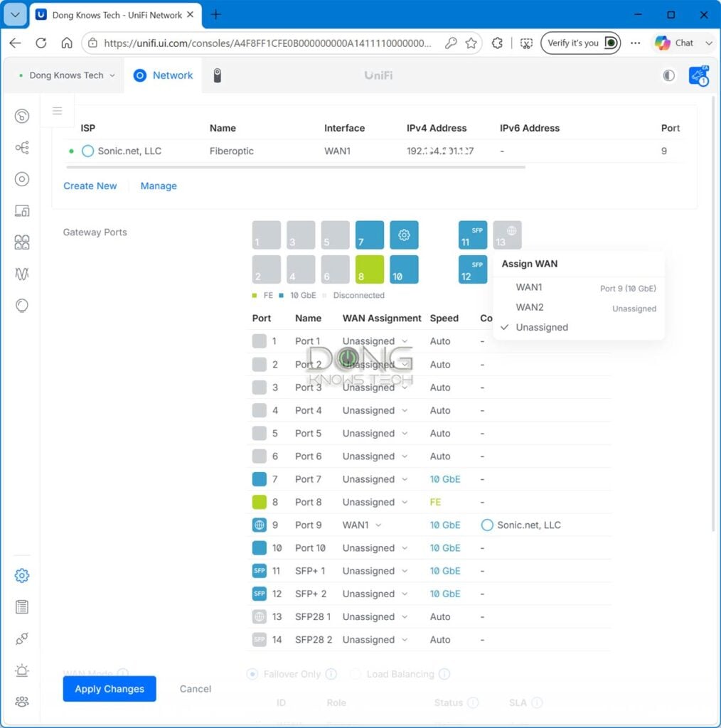The width and height of the screenshot is (721, 728).
Task: Open the Client Devices sidebar icon
Action: [x=22, y=210]
